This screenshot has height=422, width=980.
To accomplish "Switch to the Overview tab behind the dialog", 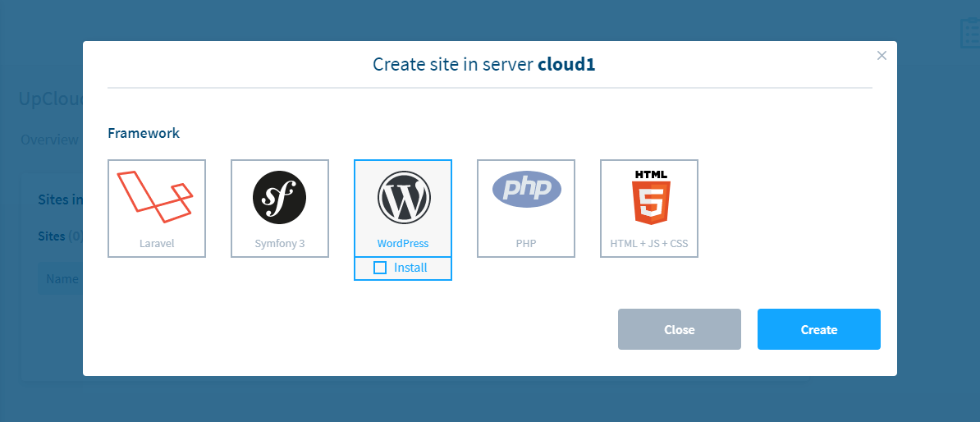I will click(49, 140).
